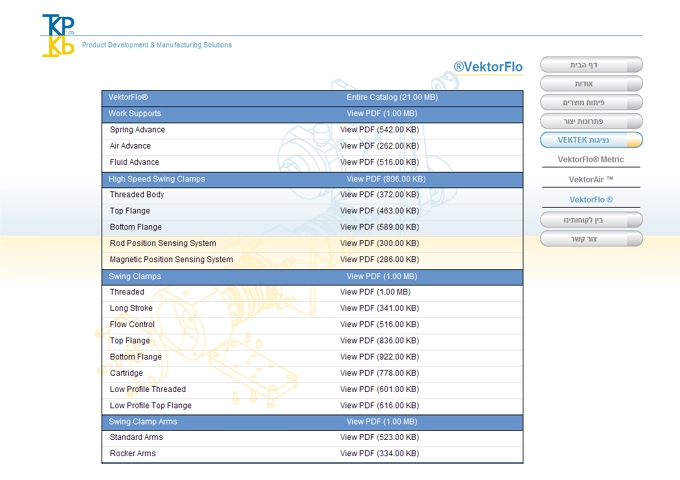
Task: Open the דף הבית home menu button
Action: [591, 65]
